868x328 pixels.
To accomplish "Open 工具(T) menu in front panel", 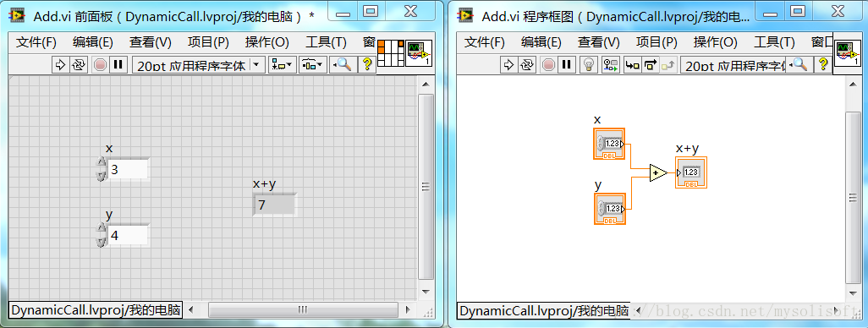I will [326, 42].
